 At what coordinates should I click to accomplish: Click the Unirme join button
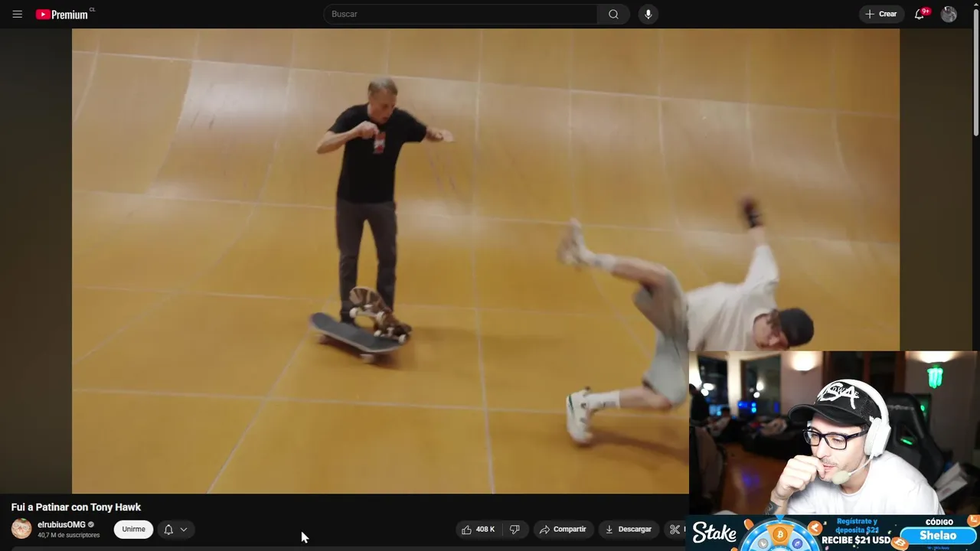[133, 529]
